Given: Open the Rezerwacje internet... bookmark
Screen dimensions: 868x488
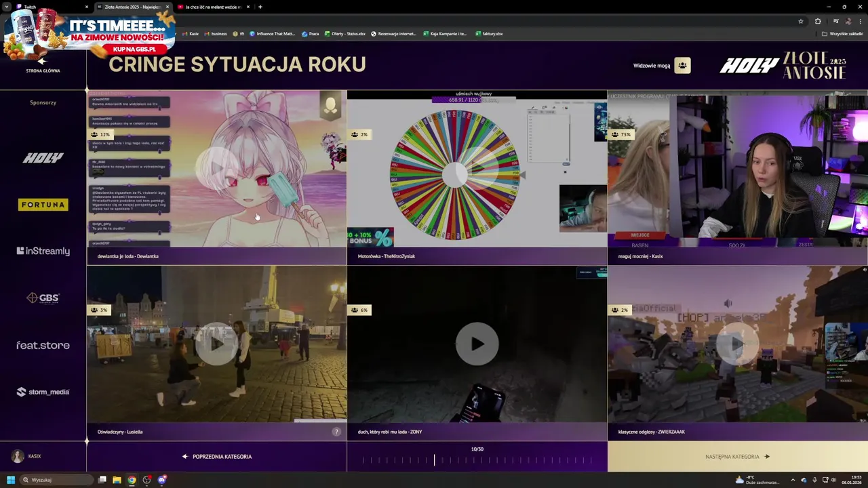Looking at the screenshot, I should (x=393, y=33).
